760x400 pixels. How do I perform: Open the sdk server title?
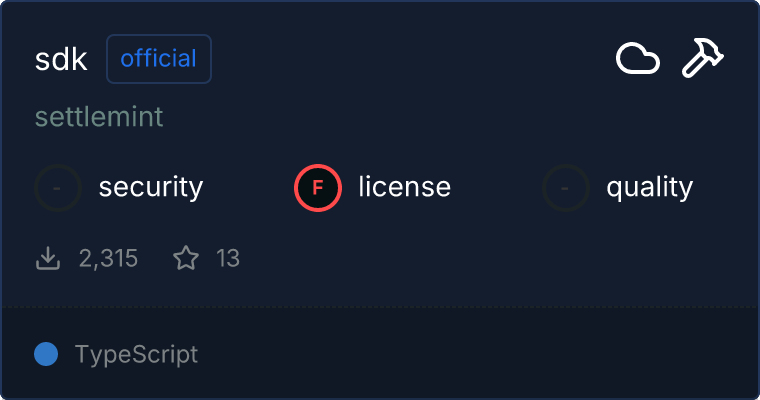tap(62, 59)
